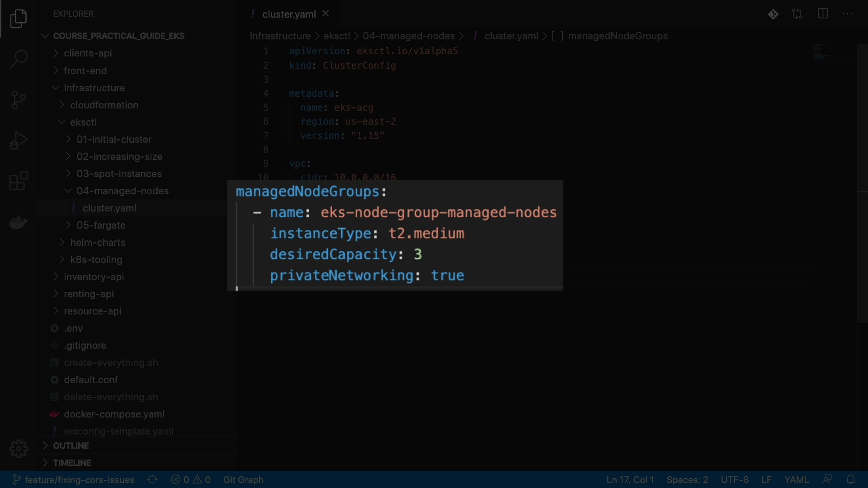This screenshot has height=488, width=868.
Task: Open Run and Debug view icon
Action: click(x=19, y=141)
